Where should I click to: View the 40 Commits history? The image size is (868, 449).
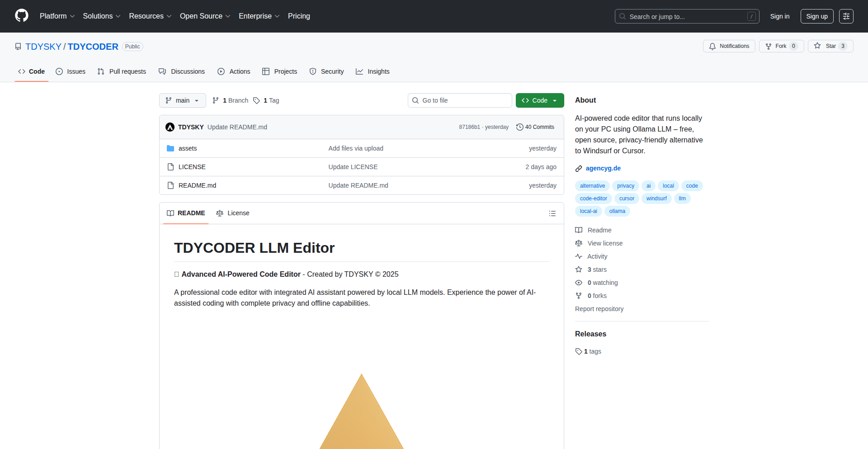(x=535, y=127)
